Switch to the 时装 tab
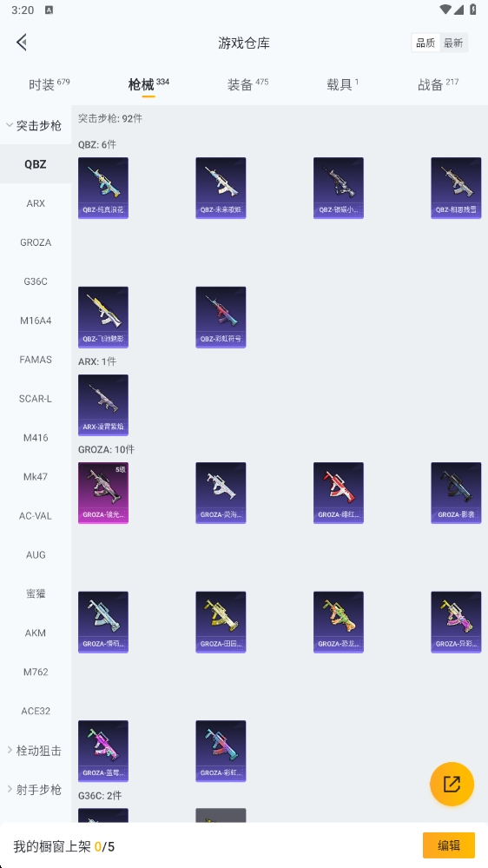Screen dimensions: 488x868 coord(49,84)
